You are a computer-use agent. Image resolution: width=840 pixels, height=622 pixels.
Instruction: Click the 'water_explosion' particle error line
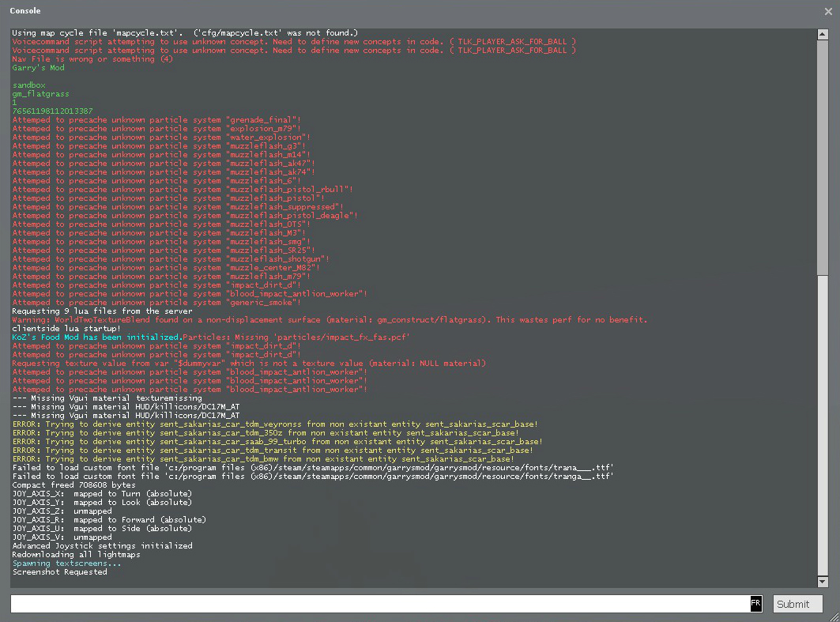(x=161, y=138)
